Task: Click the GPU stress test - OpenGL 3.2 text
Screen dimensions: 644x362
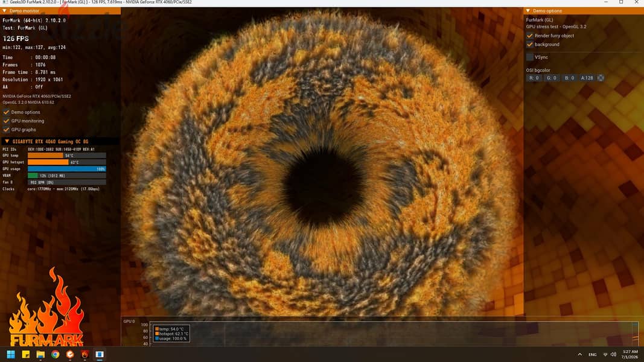Action: coord(556,27)
